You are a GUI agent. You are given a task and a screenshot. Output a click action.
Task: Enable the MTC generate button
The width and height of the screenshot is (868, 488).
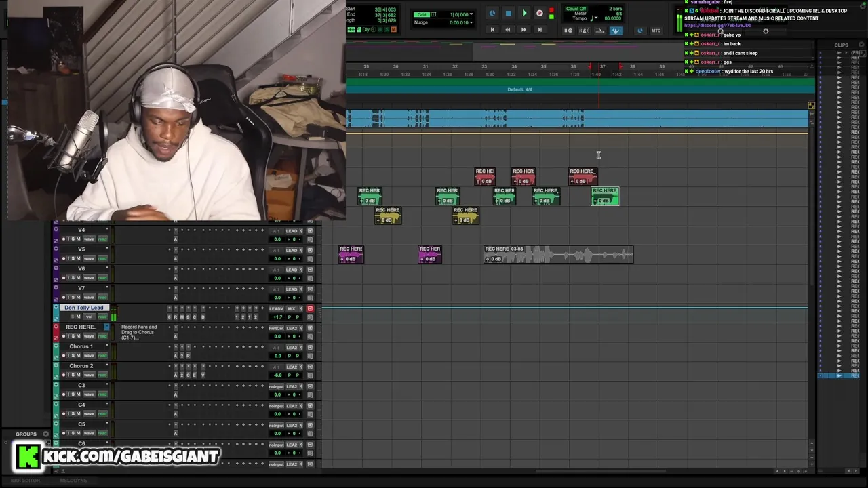[656, 30]
